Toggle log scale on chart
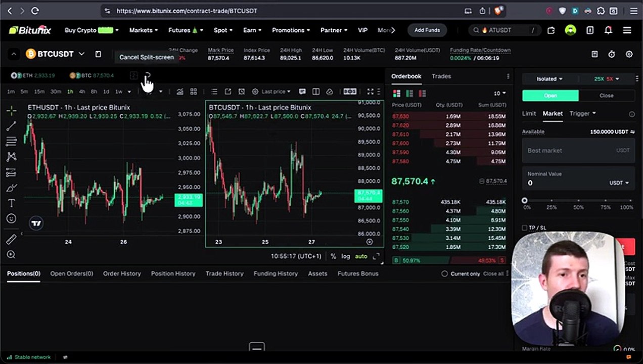Viewport: 643px width, 364px height. [x=345, y=256]
